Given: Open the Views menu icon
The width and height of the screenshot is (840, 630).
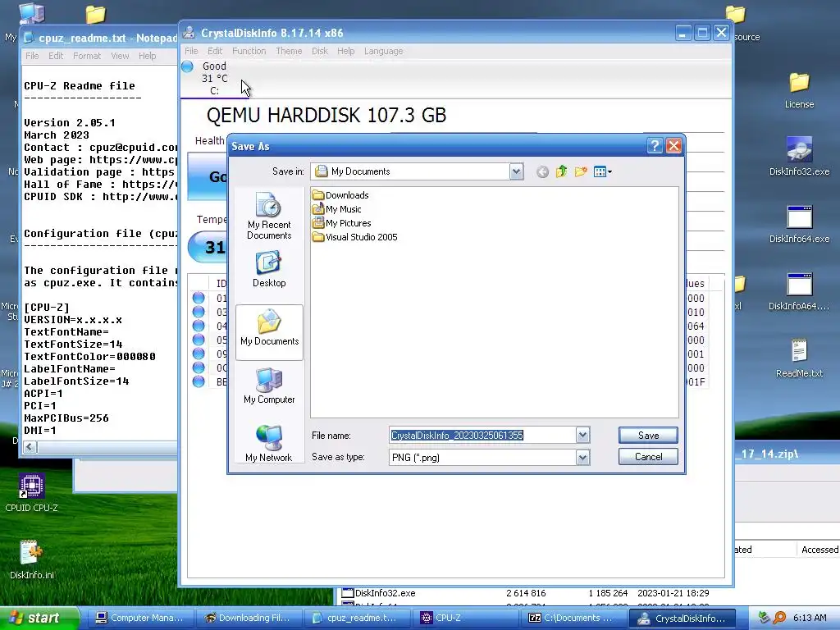Looking at the screenshot, I should tap(602, 172).
